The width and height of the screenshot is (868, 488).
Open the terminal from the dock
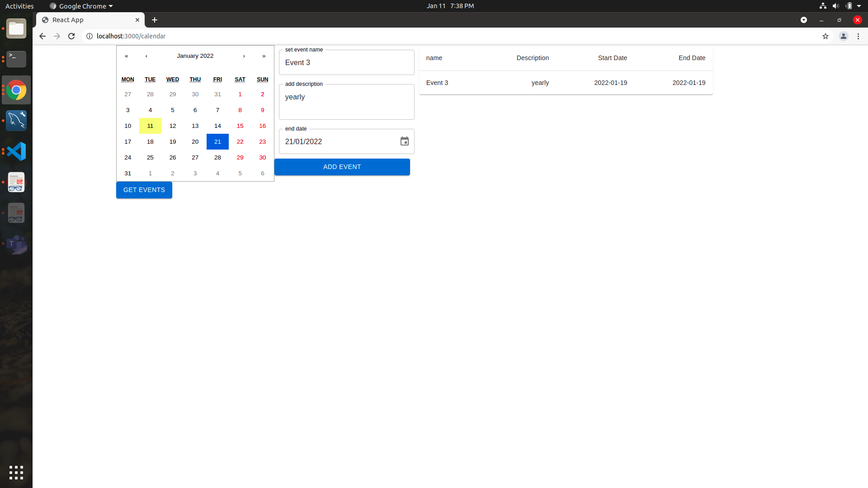(x=16, y=59)
